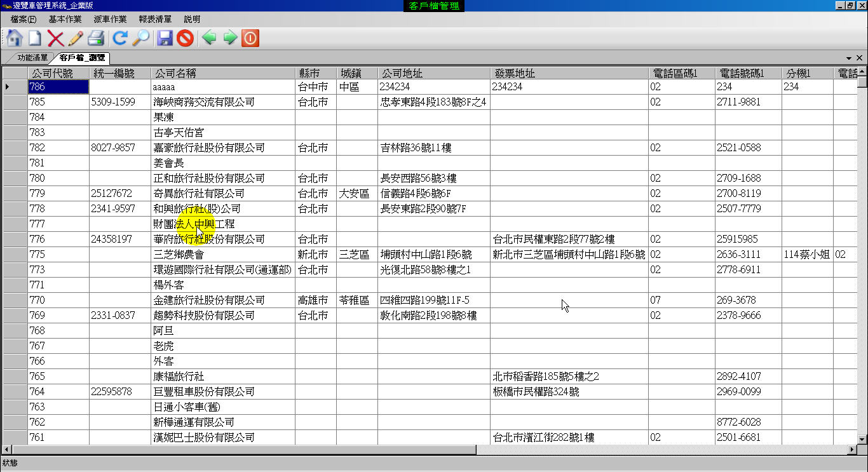Click the vertical scrollbar down arrow
This screenshot has height=472, width=868.
[862, 439]
